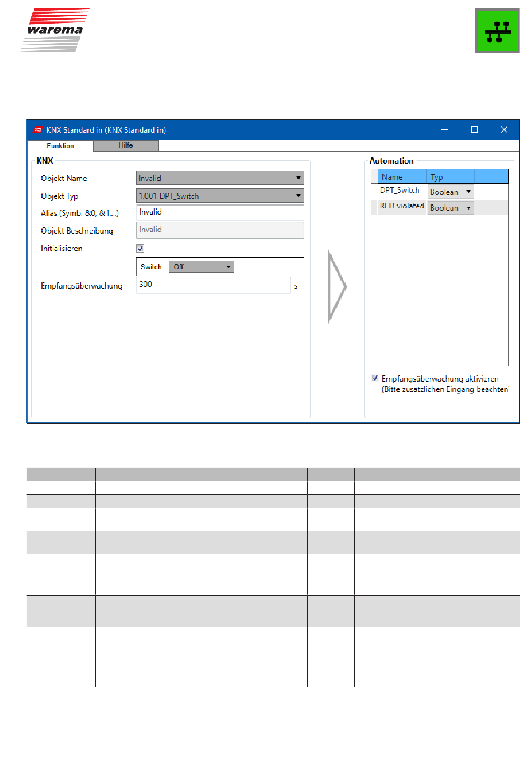Click the Name column header
The height and width of the screenshot is (772, 532).
402,177
